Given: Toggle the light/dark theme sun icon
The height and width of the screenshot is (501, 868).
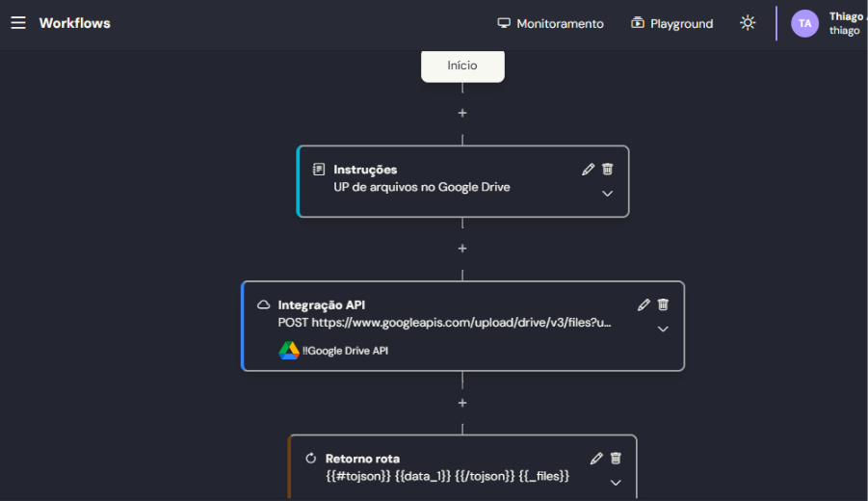Looking at the screenshot, I should click(x=748, y=23).
